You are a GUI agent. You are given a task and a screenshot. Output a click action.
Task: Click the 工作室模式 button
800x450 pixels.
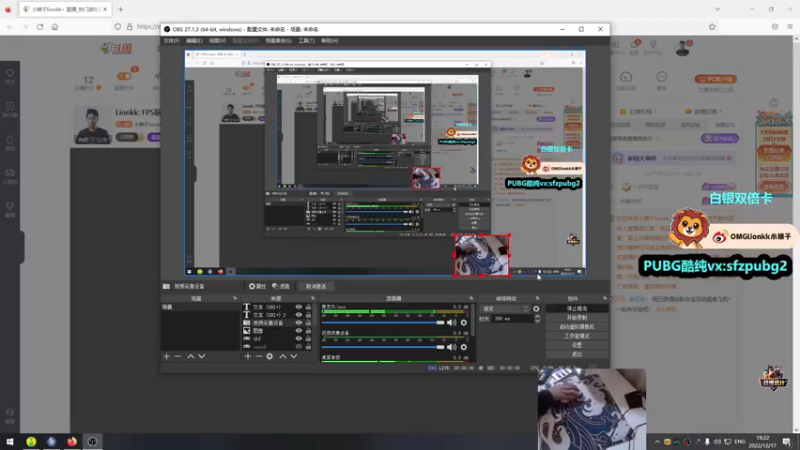577,336
